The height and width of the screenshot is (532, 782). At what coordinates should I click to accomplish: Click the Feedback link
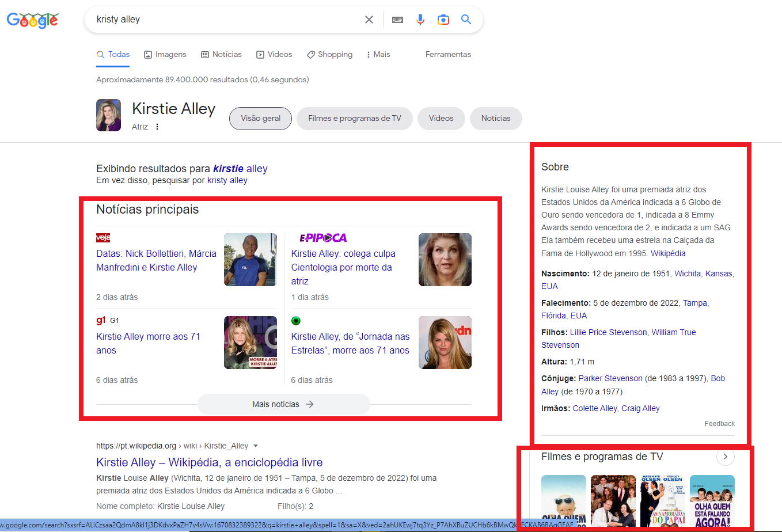click(x=719, y=423)
